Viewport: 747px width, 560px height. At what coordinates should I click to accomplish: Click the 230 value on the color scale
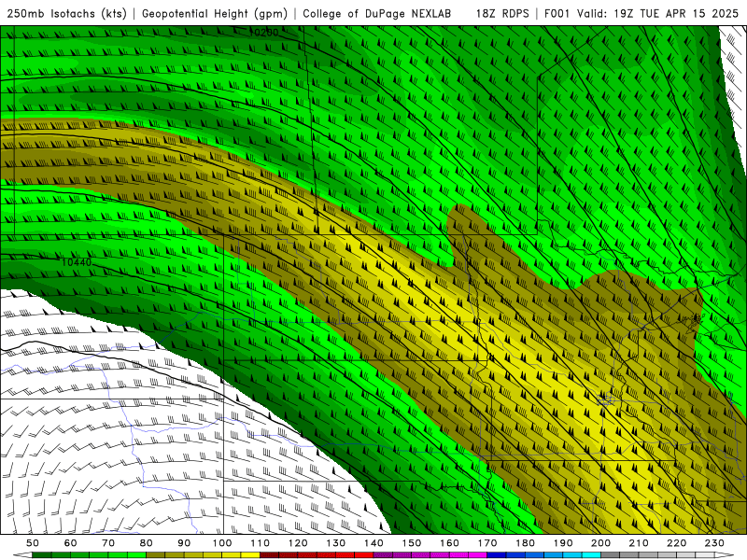tap(714, 543)
